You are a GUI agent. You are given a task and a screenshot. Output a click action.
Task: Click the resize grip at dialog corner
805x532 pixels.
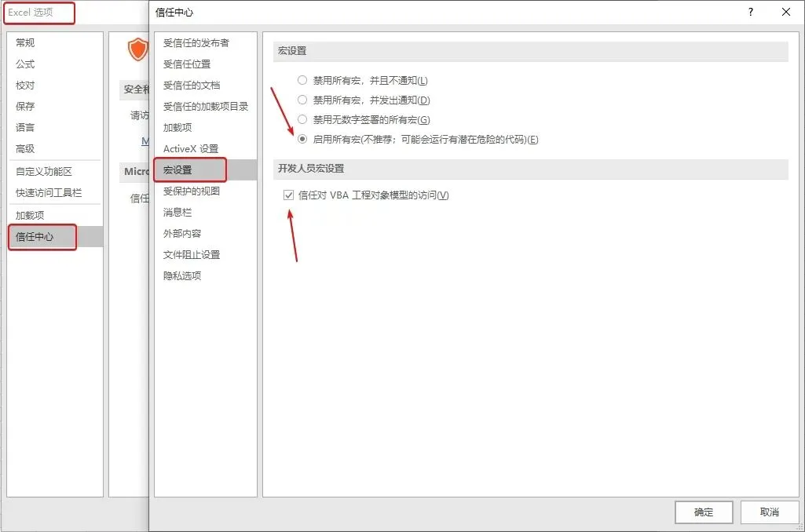(x=800, y=527)
